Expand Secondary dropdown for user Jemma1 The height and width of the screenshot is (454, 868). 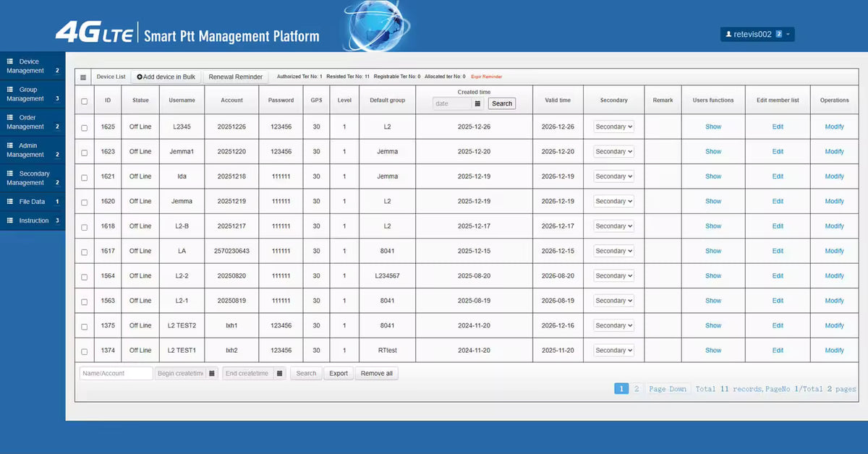point(614,152)
